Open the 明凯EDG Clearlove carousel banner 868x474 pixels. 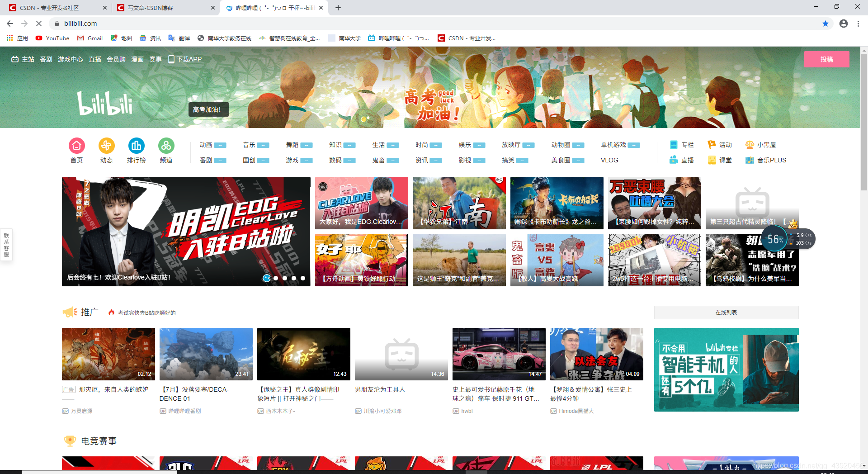pyautogui.click(x=186, y=232)
